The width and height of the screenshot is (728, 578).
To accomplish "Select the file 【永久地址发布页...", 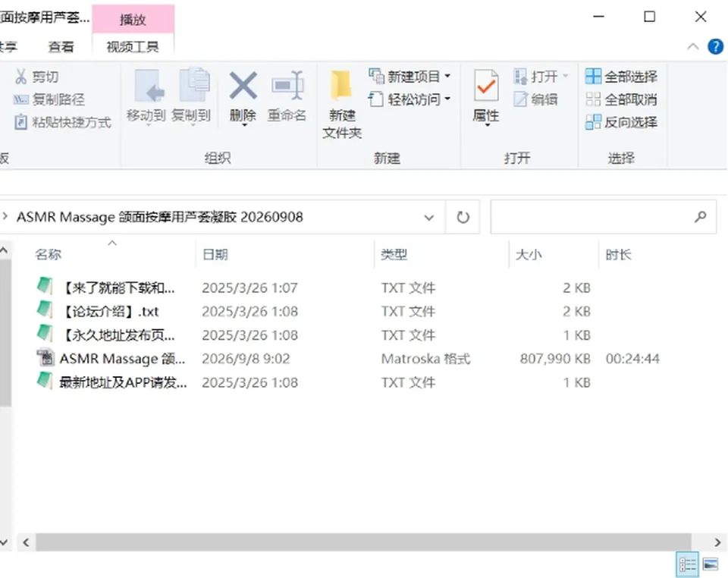I will coord(106,335).
